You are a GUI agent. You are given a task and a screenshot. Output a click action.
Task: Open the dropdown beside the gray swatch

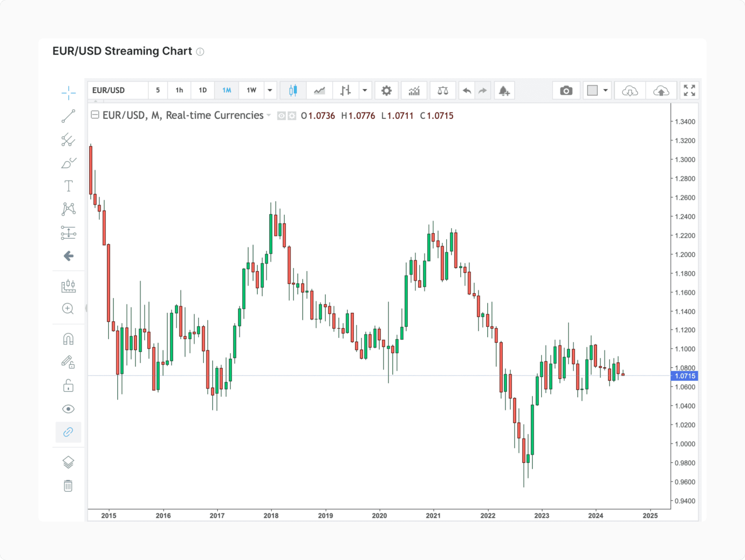click(606, 90)
